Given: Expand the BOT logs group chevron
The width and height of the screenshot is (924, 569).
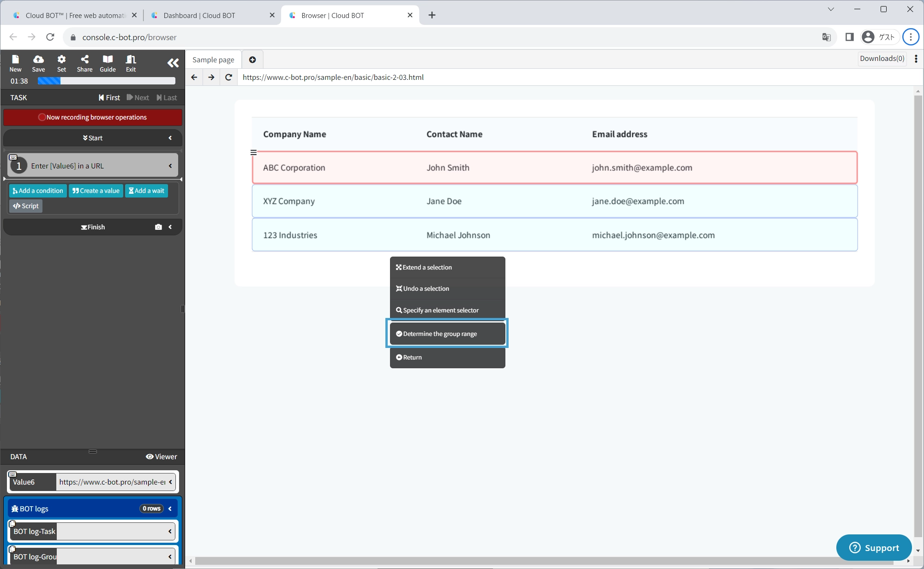Looking at the screenshot, I should point(170,509).
